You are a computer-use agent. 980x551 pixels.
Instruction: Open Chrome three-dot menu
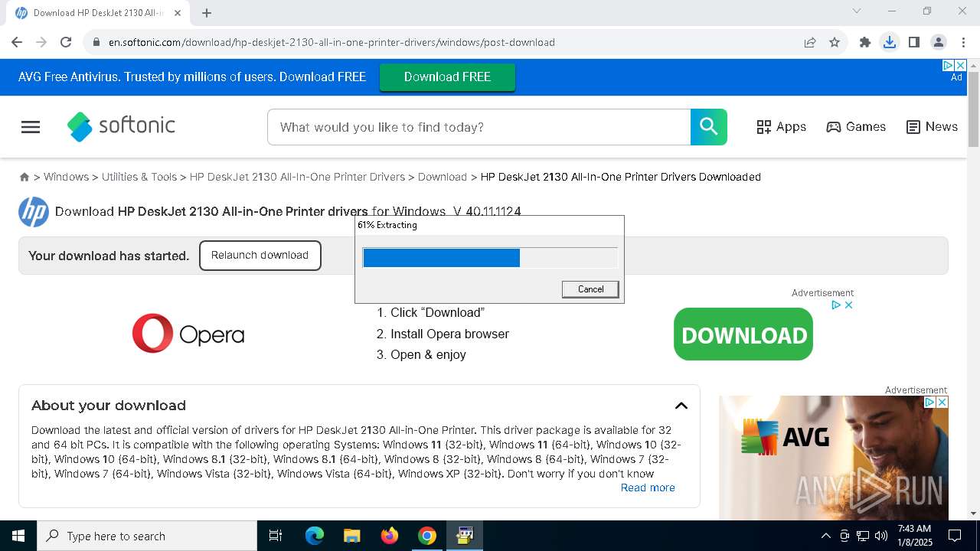[963, 42]
